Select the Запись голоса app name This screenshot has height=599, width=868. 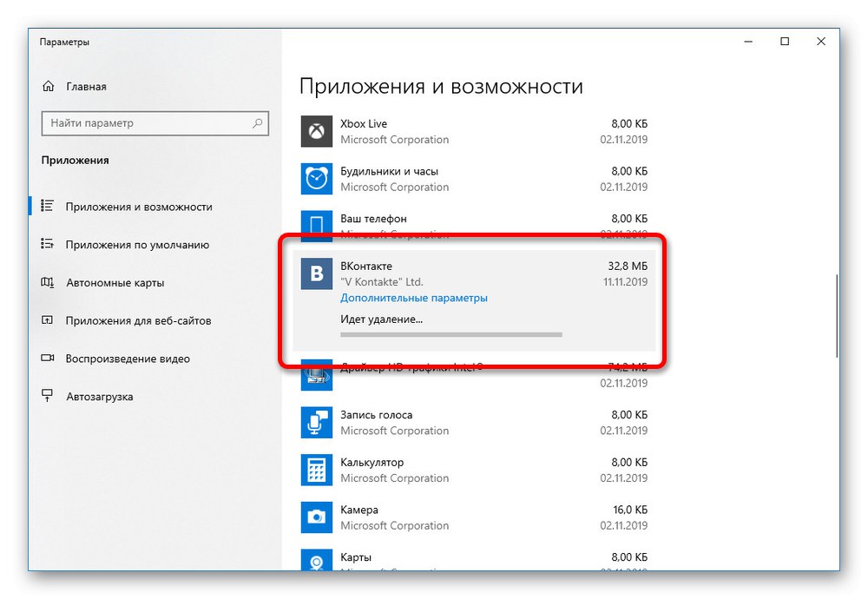(377, 415)
